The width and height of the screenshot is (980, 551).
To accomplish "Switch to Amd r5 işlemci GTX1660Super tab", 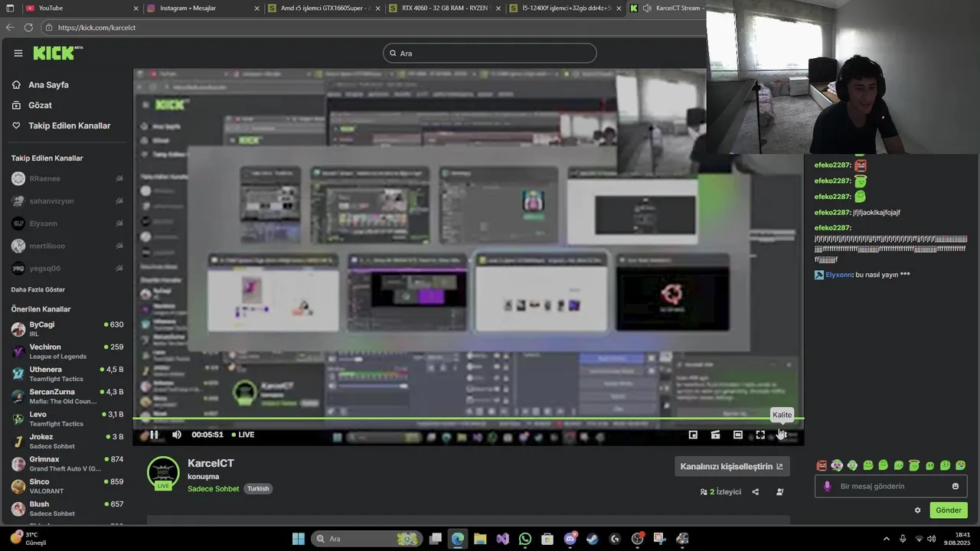I will tap(325, 8).
